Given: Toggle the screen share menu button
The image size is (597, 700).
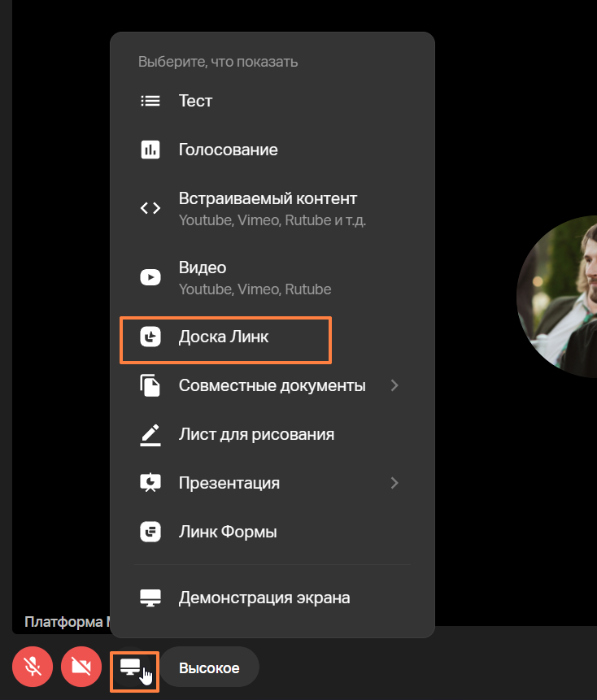Looking at the screenshot, I should 133,667.
